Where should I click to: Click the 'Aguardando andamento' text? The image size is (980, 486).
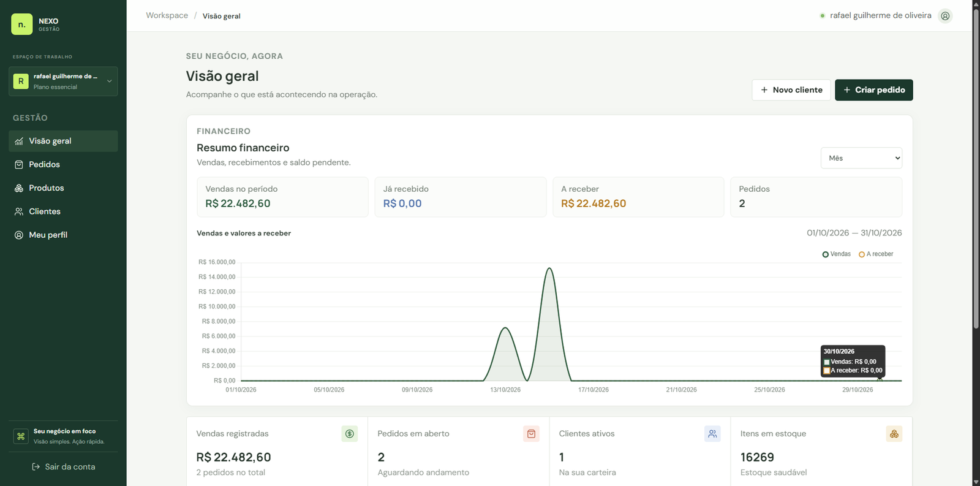pos(423,473)
